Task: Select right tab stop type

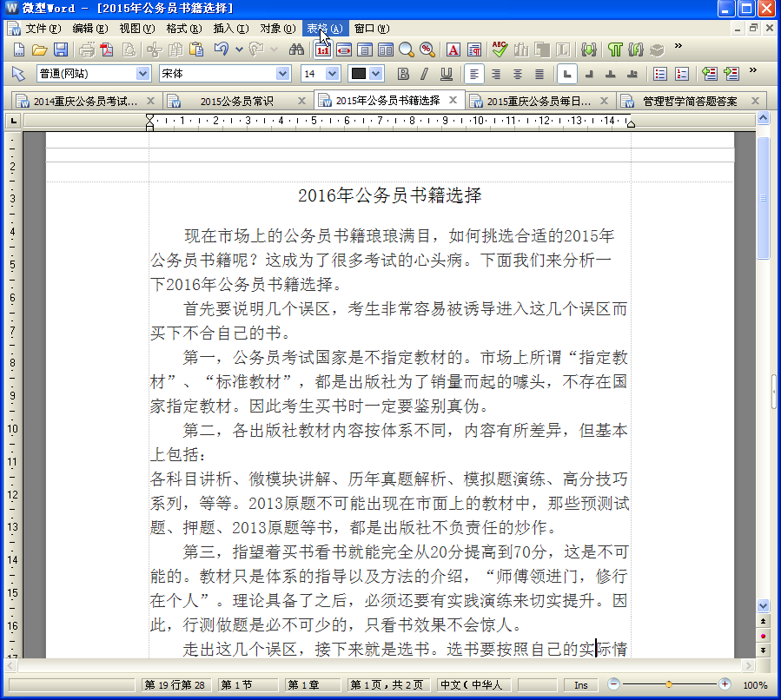Action: click(589, 74)
